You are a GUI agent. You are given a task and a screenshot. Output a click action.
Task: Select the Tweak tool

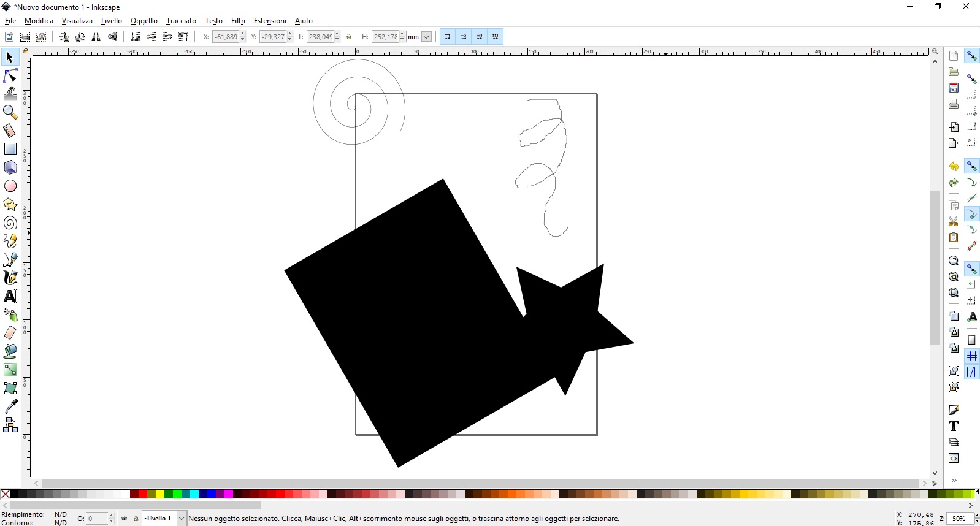10,94
